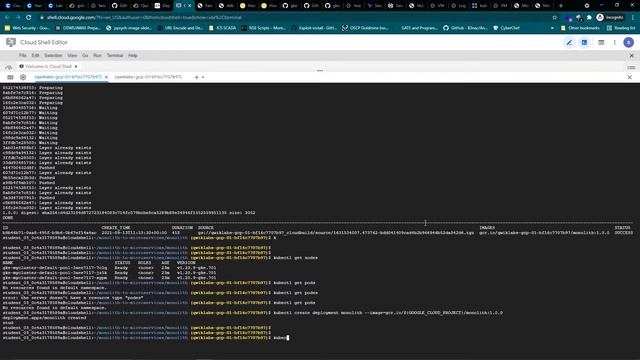The image size is (640, 360).
Task: Close the first terminal session tab
Action: tap(106, 77)
